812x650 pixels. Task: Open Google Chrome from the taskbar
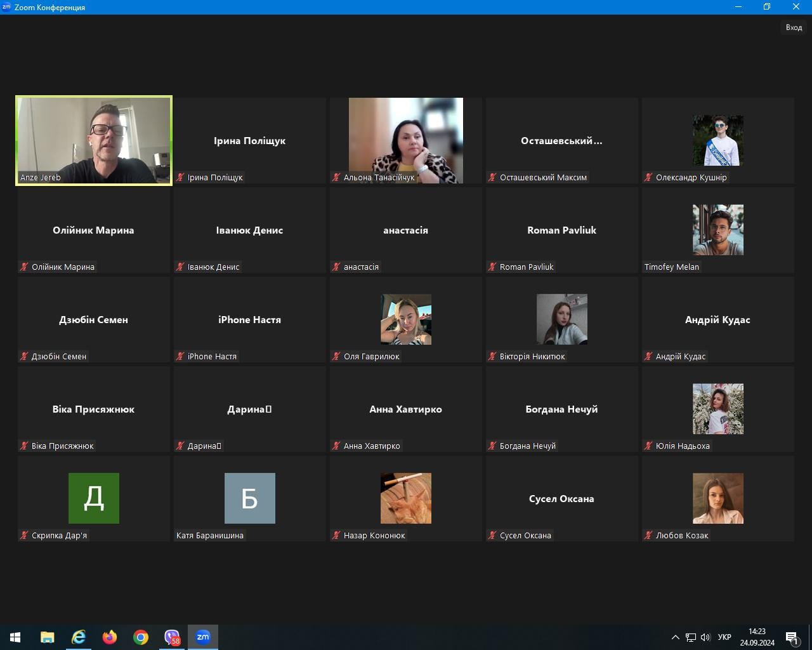click(141, 637)
